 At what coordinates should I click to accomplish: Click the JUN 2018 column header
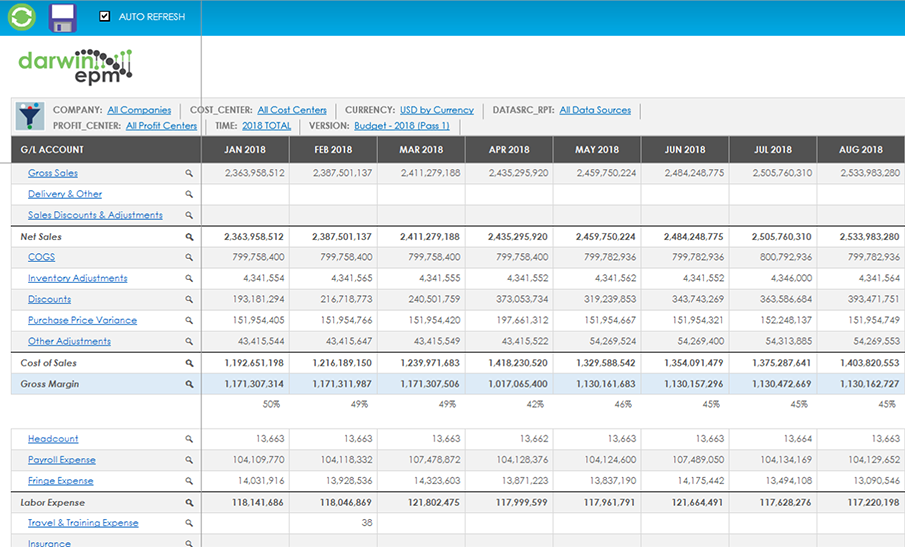685,149
